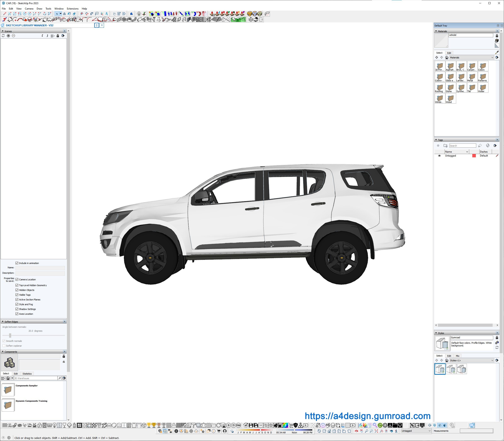Click the Untagged tag red color swatch
This screenshot has height=441, width=504.
[x=474, y=156]
